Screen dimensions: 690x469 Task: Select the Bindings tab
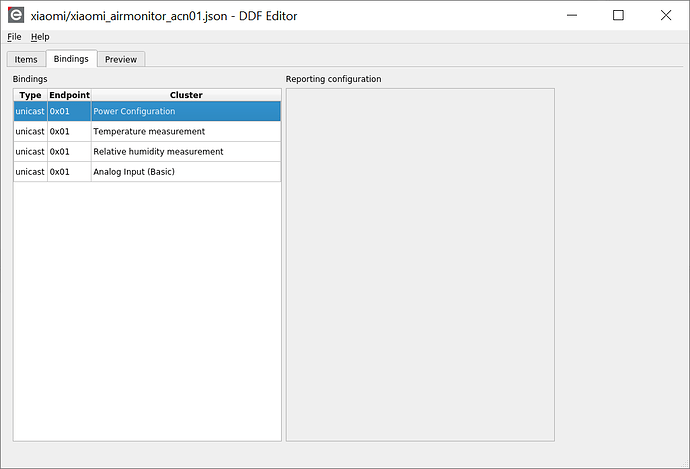[x=71, y=59]
